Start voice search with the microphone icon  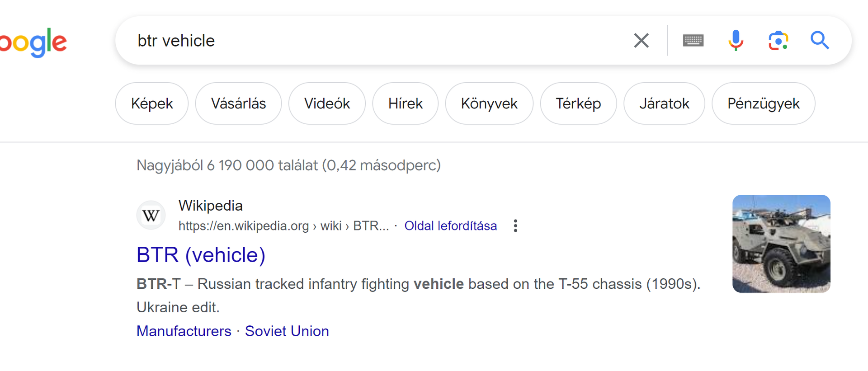(736, 41)
